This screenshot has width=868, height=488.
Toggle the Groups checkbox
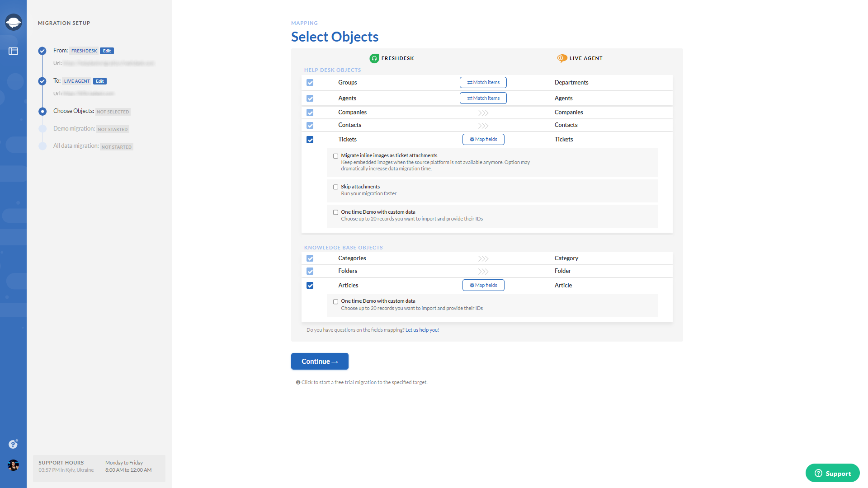310,83
